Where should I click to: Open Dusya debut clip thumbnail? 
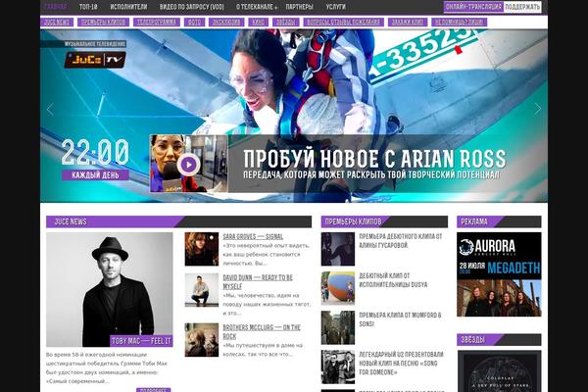point(338,288)
